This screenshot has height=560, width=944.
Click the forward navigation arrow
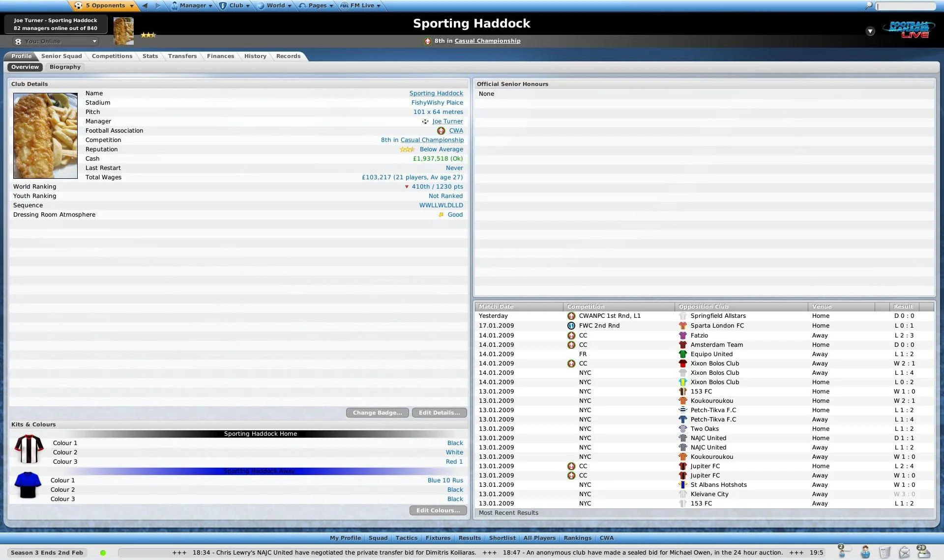(x=157, y=5)
